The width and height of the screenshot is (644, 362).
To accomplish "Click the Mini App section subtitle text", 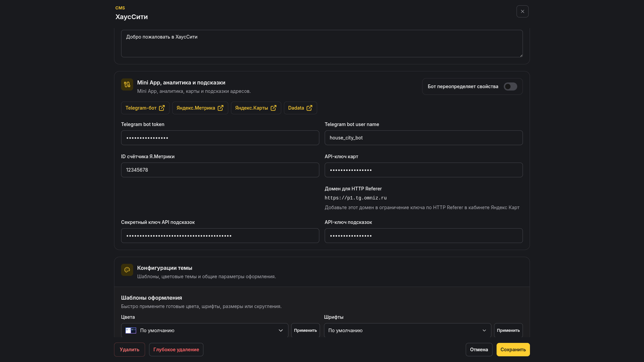I will pos(194,91).
